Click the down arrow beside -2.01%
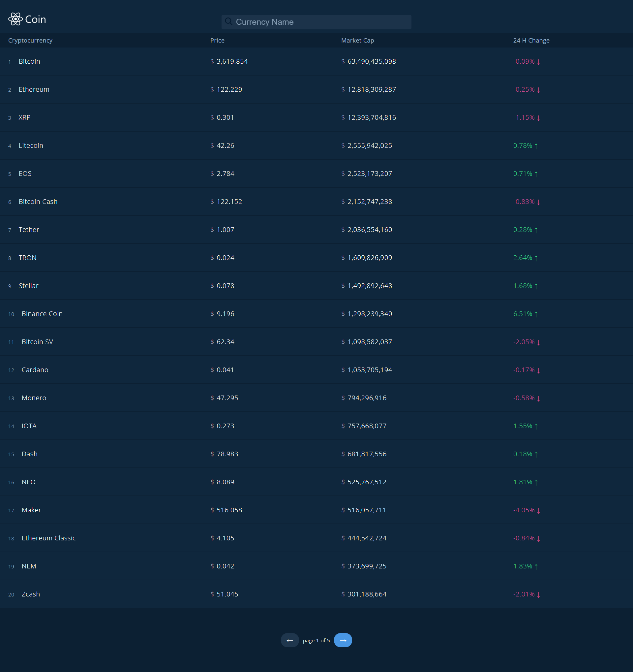Viewport: 633px width, 672px height. click(538, 595)
